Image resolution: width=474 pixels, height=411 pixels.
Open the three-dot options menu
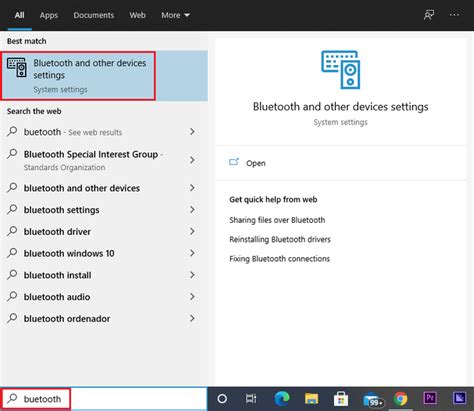coord(454,15)
